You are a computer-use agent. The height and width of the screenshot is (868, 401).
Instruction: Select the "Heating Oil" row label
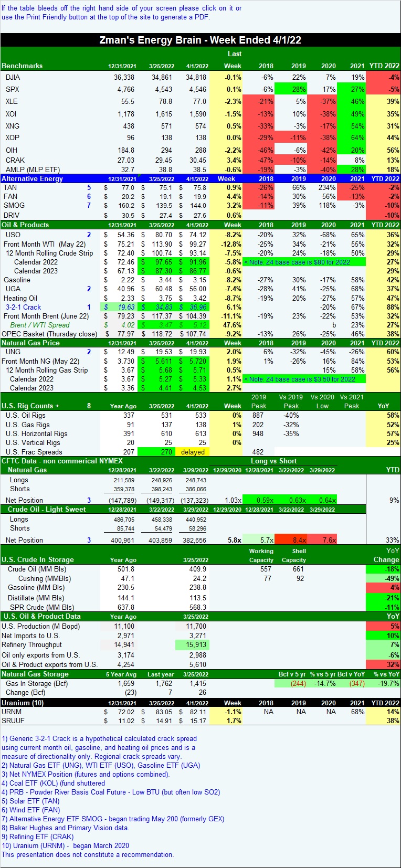tap(20, 298)
